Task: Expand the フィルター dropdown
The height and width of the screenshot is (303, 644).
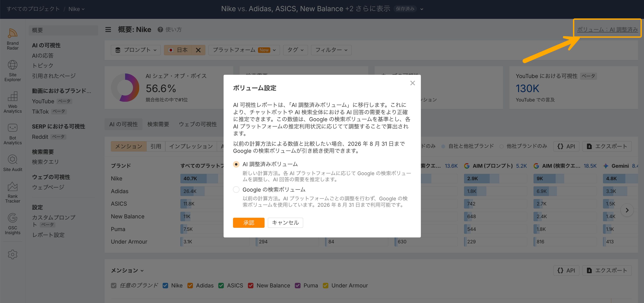Action: [331, 50]
